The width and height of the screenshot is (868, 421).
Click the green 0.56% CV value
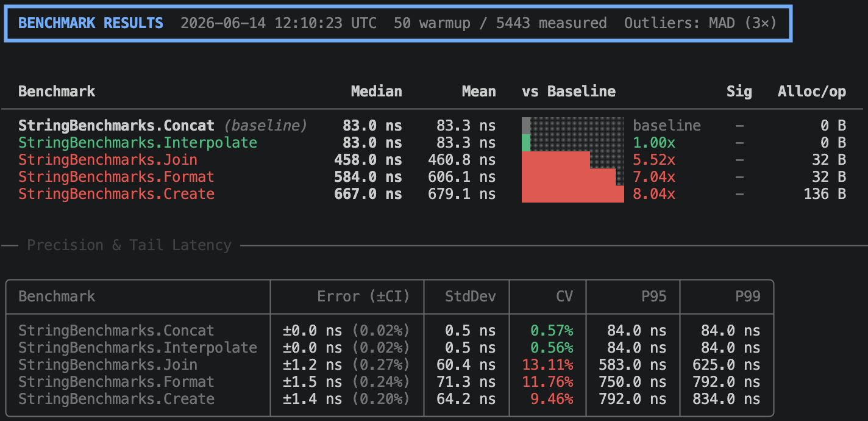point(552,348)
